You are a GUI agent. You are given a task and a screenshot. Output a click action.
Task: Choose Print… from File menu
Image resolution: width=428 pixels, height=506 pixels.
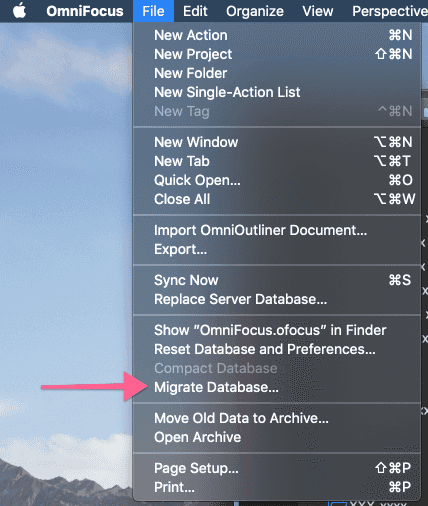click(277, 487)
